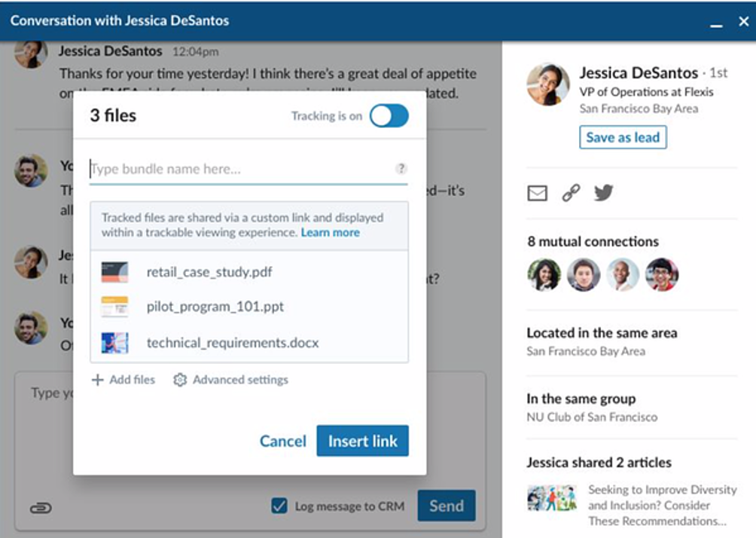756x538 pixels.
Task: Cancel the file bundle dialog
Action: point(282,441)
